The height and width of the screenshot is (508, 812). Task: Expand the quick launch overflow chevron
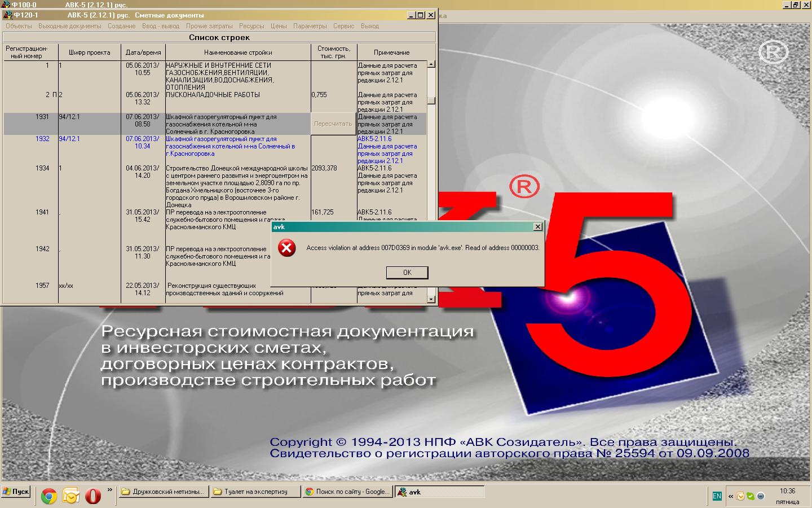(109, 491)
